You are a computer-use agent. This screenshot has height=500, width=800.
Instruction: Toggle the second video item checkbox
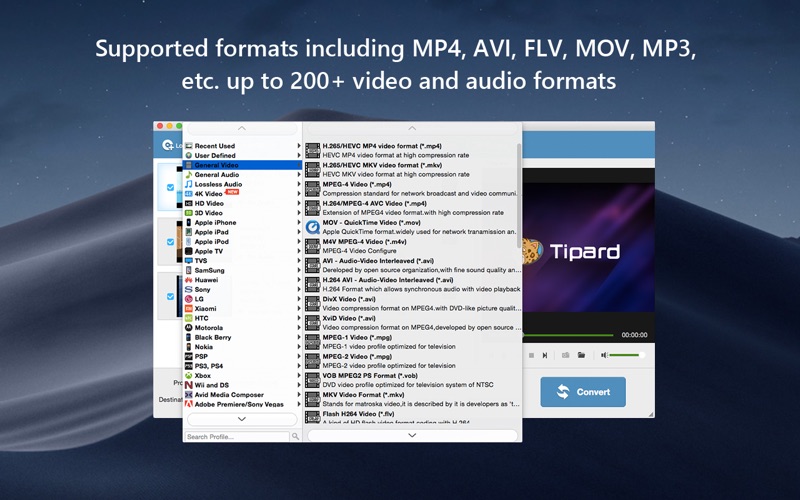[170, 242]
